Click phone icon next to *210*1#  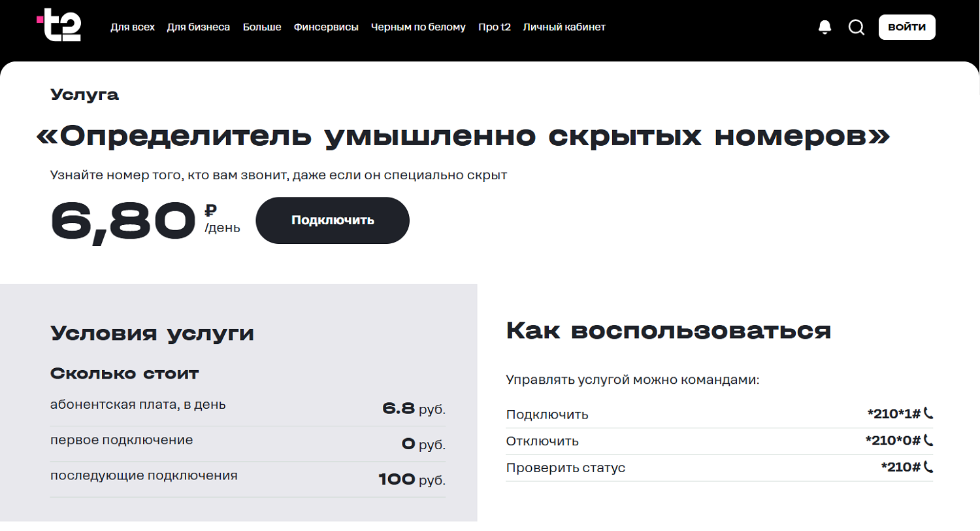928,413
